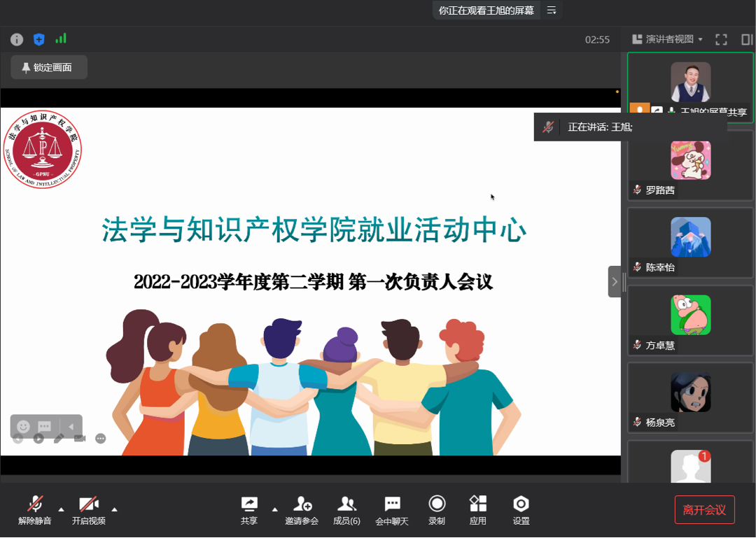Open in-meeting chat (会中聊天)
The image size is (756, 538).
click(392, 510)
